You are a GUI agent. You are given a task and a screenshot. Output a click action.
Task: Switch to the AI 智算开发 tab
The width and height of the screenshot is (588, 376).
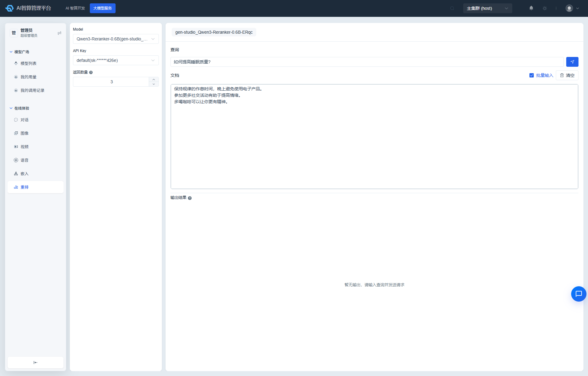[x=75, y=8]
